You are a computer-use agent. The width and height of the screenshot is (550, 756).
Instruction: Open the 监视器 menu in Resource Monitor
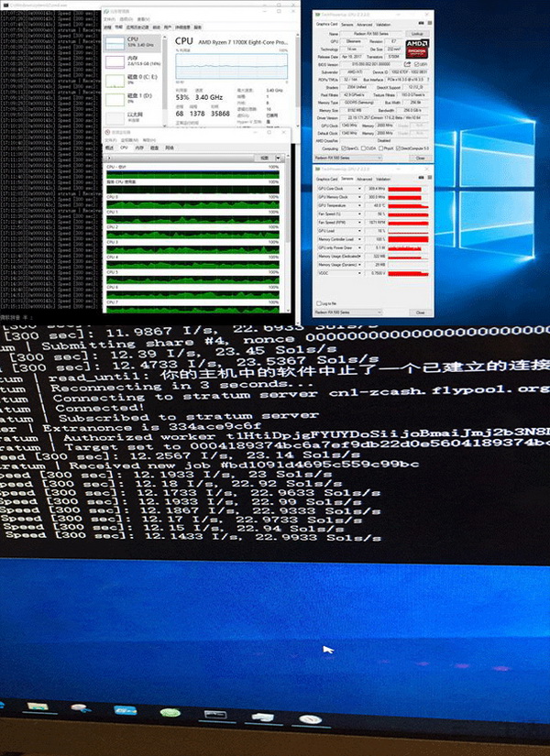tap(129, 140)
